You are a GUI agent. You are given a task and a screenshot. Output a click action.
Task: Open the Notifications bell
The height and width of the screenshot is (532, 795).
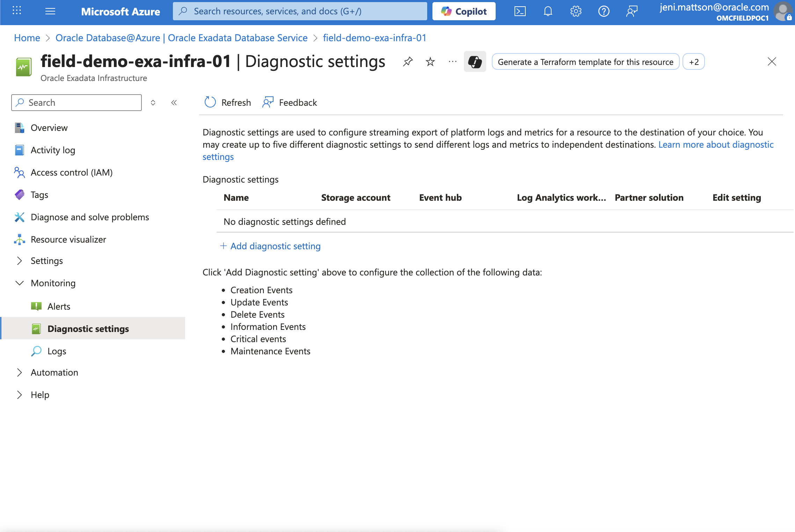[x=548, y=11]
